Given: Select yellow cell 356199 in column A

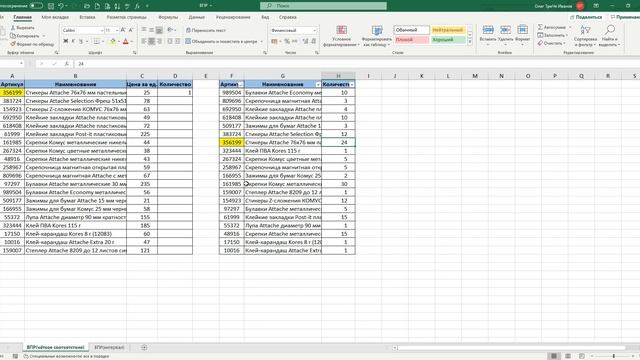Looking at the screenshot, I should pyautogui.click(x=12, y=93).
